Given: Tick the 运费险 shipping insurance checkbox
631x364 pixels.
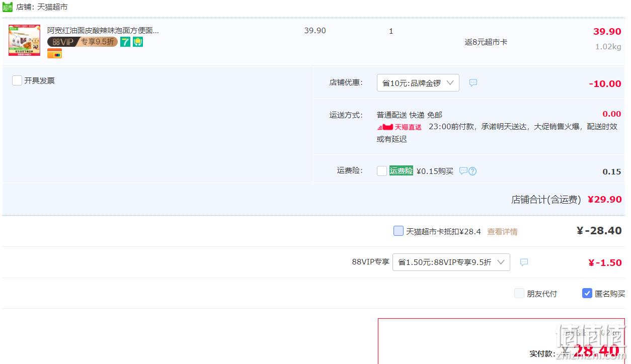Looking at the screenshot, I should [382, 171].
